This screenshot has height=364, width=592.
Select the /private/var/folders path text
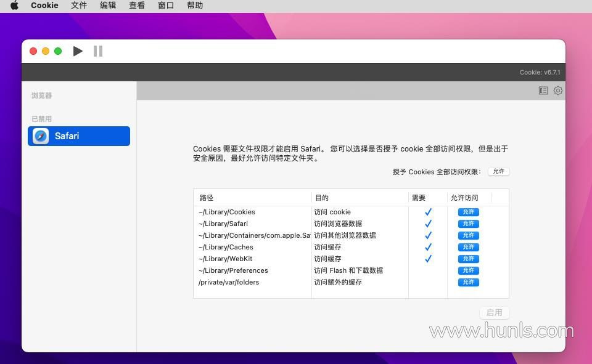(x=228, y=282)
